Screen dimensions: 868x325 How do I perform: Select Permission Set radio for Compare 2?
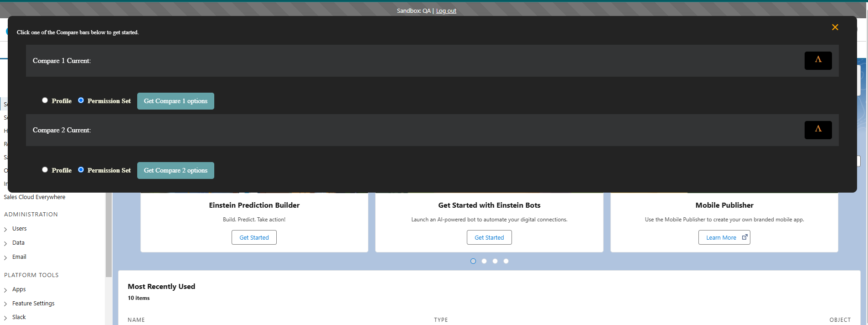(81, 170)
